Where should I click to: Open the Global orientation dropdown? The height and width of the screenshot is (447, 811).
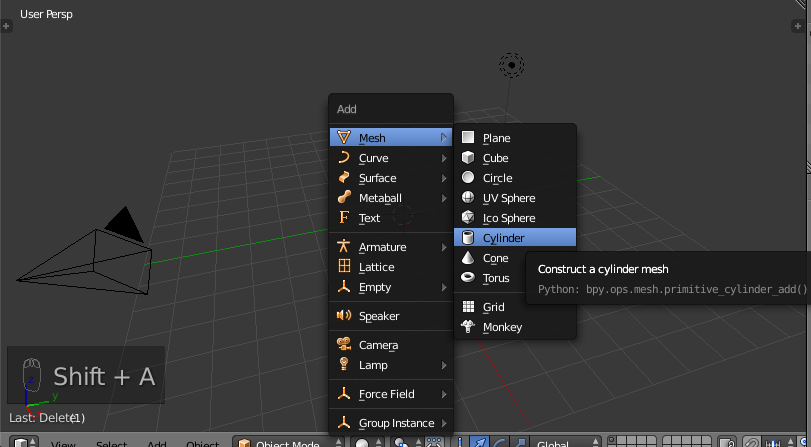point(565,443)
